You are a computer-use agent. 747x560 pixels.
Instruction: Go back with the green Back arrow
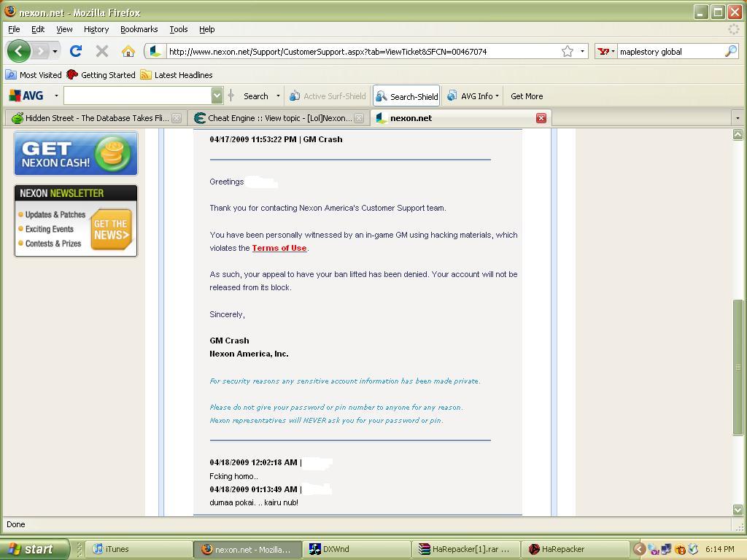coord(18,51)
